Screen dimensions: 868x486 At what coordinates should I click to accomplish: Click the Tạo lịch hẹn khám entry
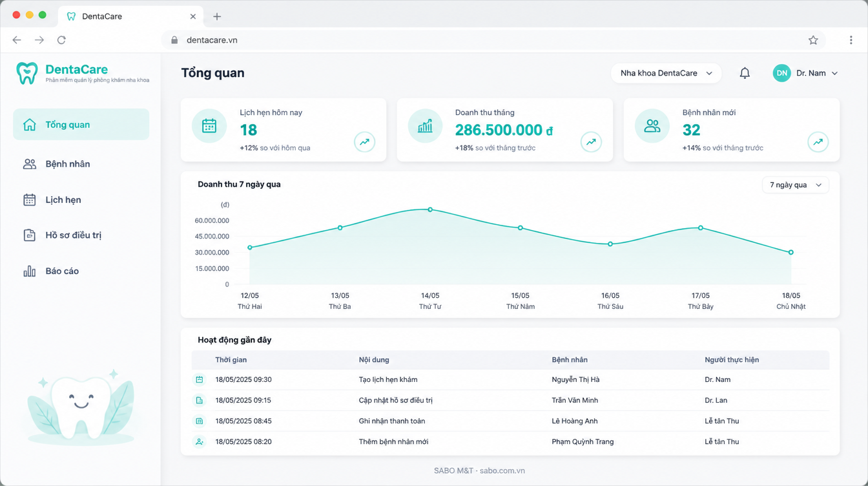(388, 380)
